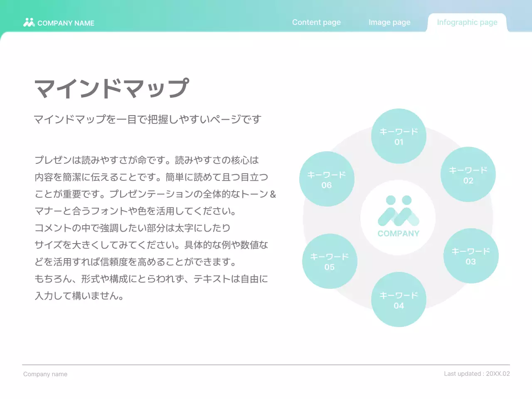Click the キーワード 01 circle
The width and height of the screenshot is (532, 399).
(x=399, y=136)
